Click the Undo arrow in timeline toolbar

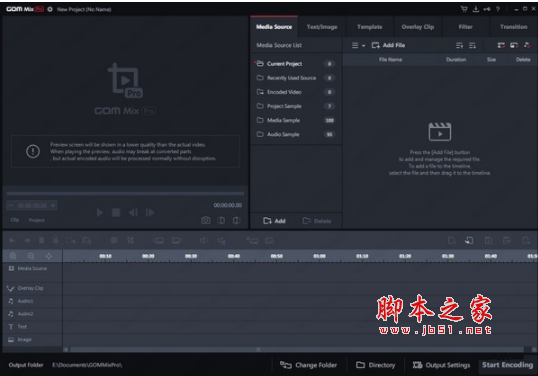(x=12, y=240)
